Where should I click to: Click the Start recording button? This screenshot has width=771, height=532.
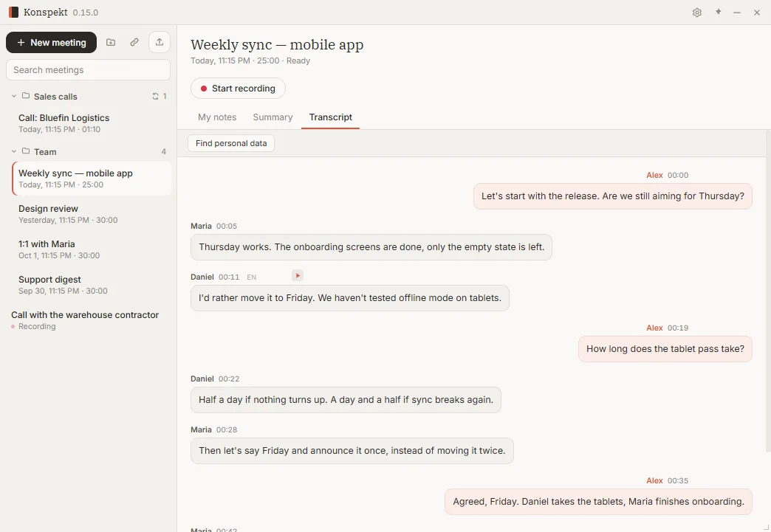click(x=238, y=89)
